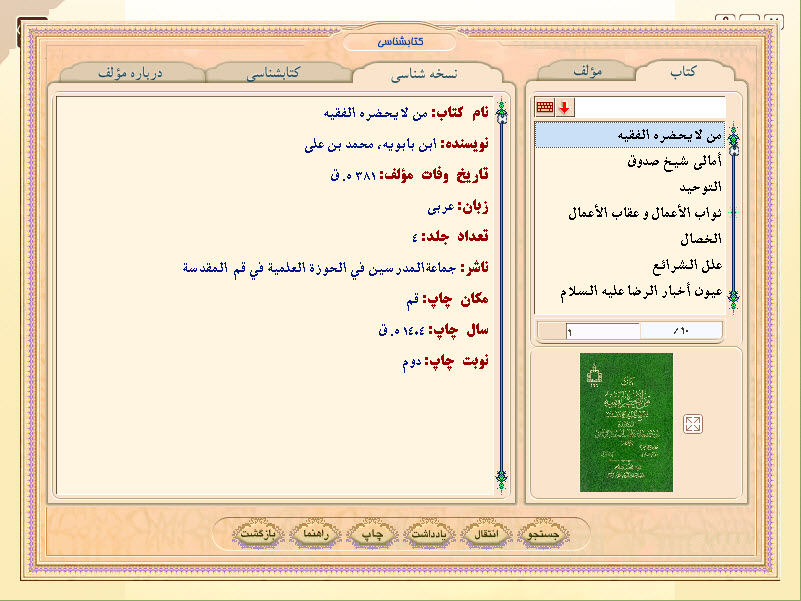Select من لا يحضره الفقيه in book list
Image resolution: width=801 pixels, height=601 pixels.
630,135
